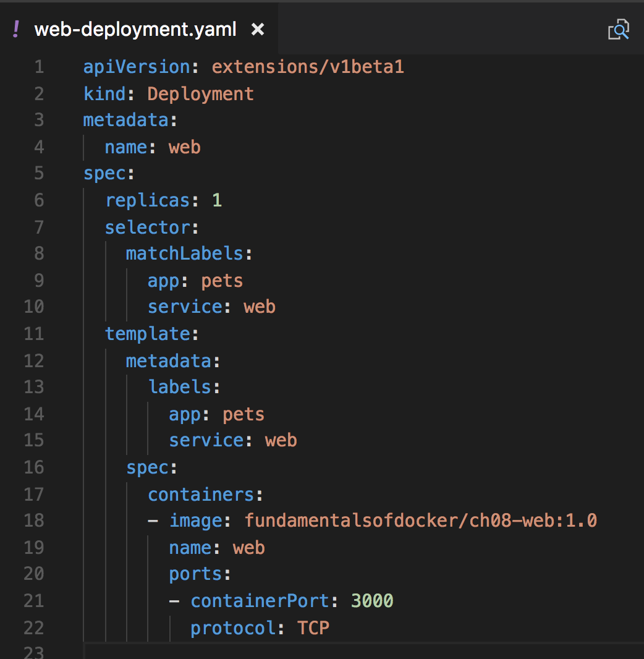Click the containerPort value 3000
The image size is (644, 659).
(x=372, y=601)
